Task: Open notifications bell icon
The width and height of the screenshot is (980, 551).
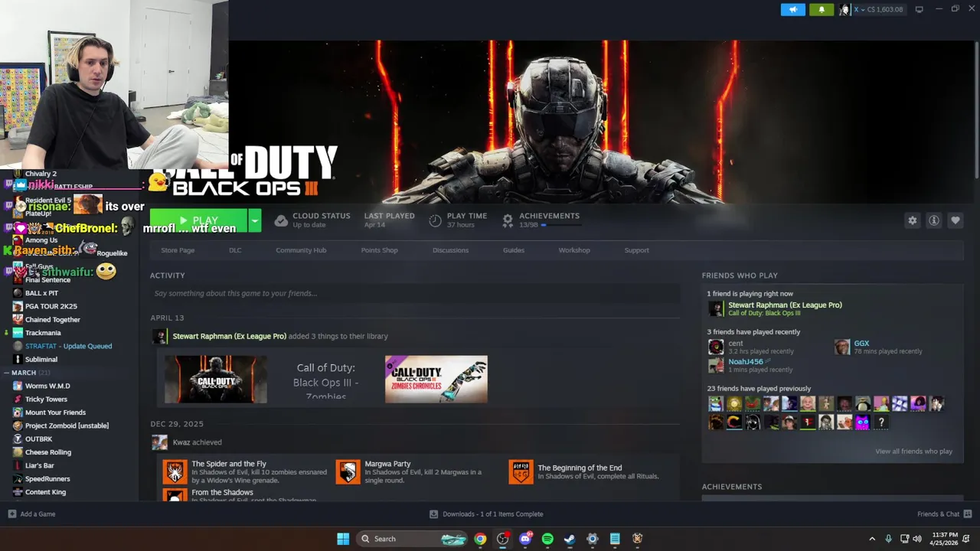Action: click(x=822, y=9)
